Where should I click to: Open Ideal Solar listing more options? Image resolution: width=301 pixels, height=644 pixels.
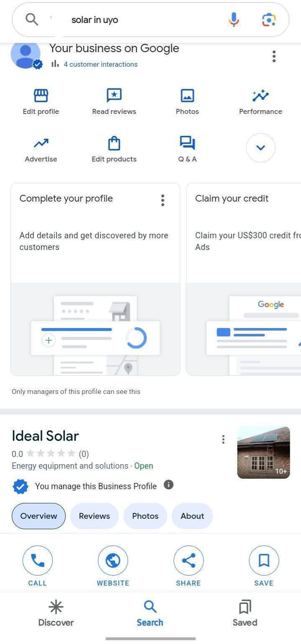pyautogui.click(x=223, y=439)
